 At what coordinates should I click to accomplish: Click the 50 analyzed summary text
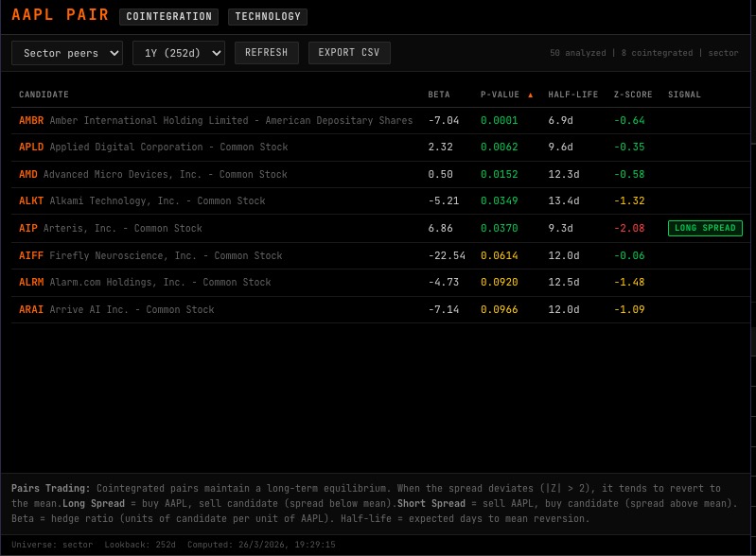577,53
